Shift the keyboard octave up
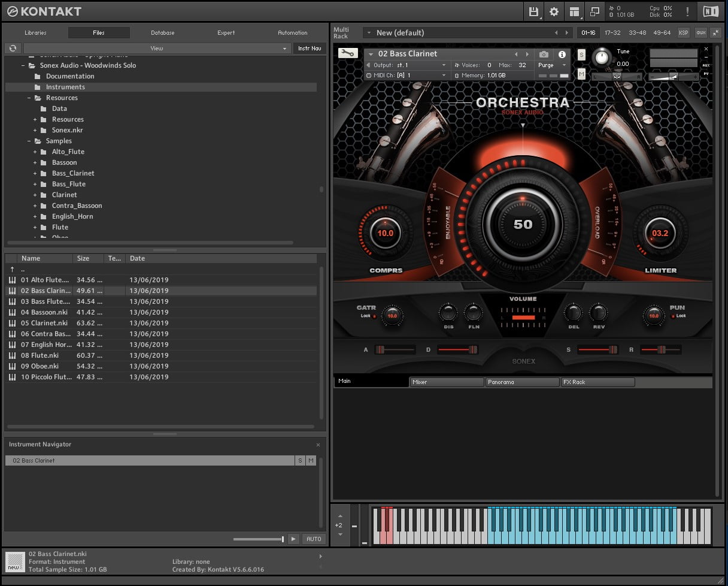This screenshot has width=728, height=586. (x=340, y=515)
